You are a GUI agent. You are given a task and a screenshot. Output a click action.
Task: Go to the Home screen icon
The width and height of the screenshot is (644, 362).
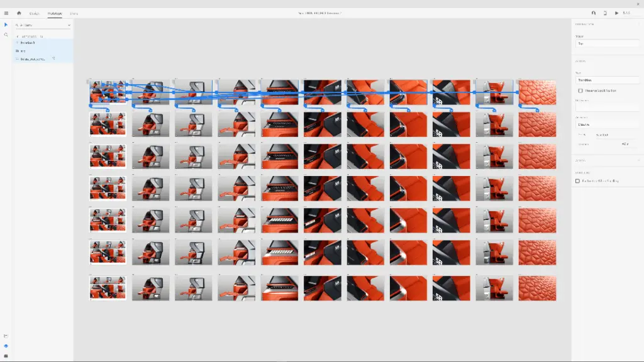click(19, 13)
